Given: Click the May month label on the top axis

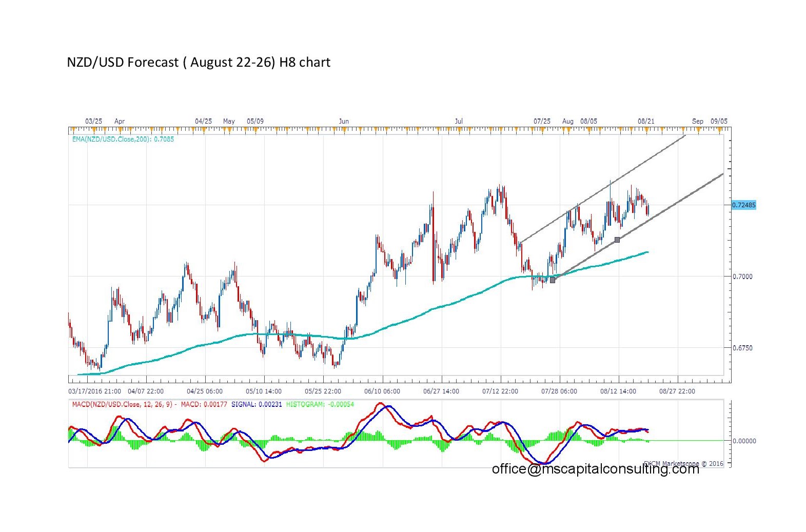Looking at the screenshot, I should coord(229,121).
